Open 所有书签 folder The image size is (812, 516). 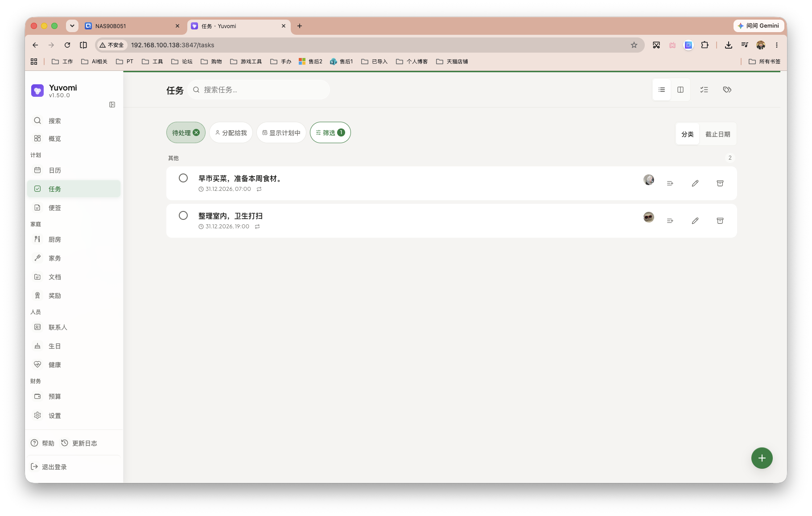[764, 62]
